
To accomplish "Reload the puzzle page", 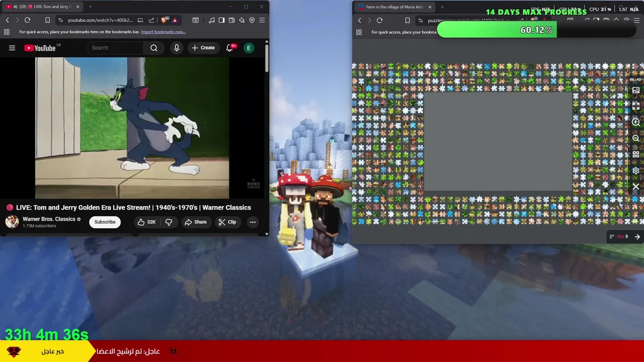I will 379,21.
